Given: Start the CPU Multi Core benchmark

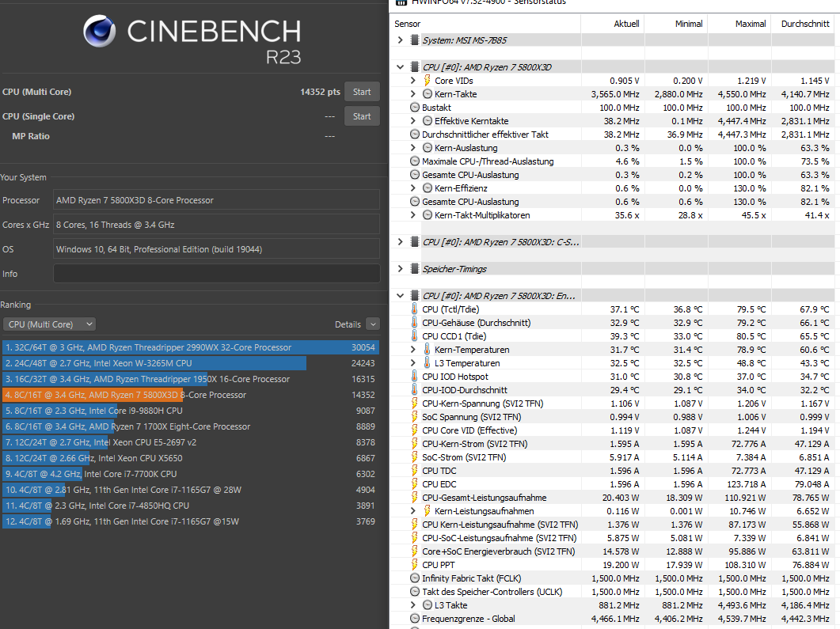Looking at the screenshot, I should (x=362, y=92).
